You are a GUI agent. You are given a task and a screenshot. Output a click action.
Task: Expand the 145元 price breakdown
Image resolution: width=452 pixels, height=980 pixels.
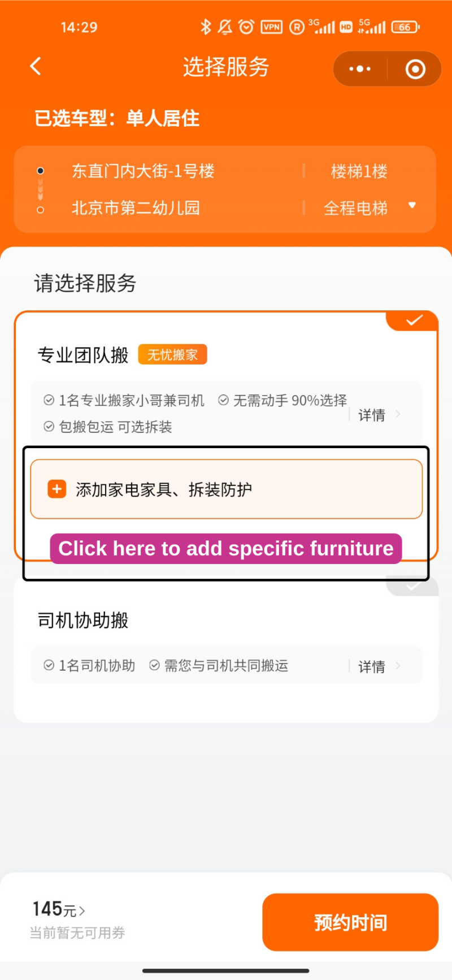tap(59, 909)
